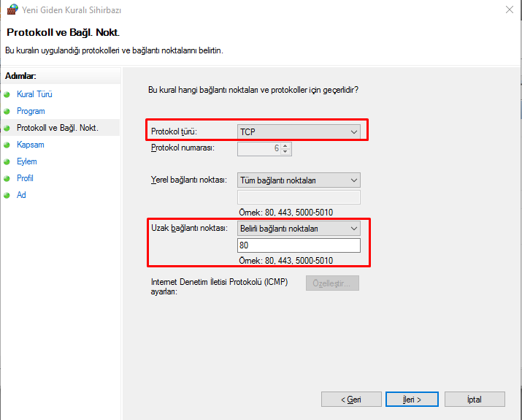This screenshot has height=420, width=522.
Task: Click the firewall wizard title bar icon
Action: [12, 10]
